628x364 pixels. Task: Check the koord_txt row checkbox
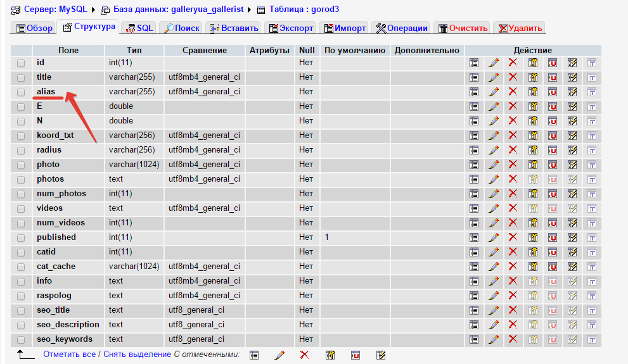pyautogui.click(x=21, y=136)
